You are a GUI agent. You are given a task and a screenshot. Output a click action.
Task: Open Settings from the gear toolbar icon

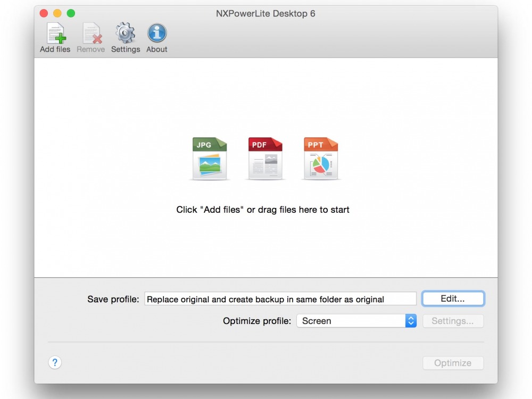[x=126, y=34]
